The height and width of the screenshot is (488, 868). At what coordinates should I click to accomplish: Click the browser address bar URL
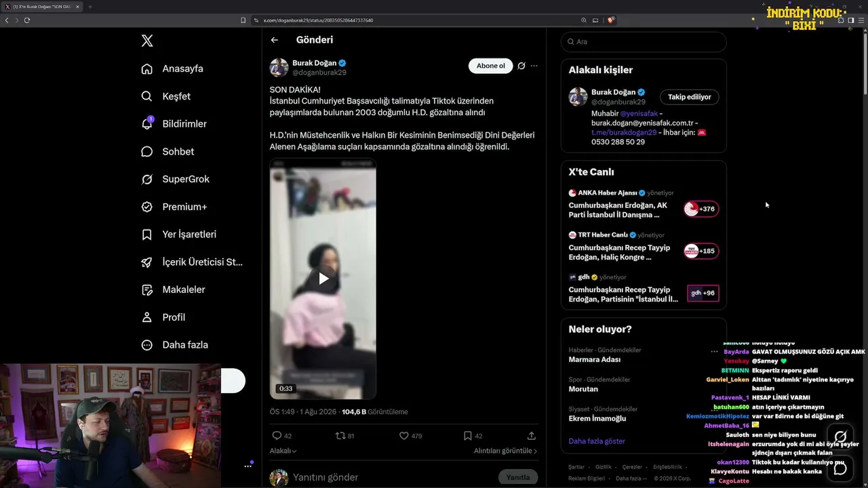pyautogui.click(x=319, y=20)
